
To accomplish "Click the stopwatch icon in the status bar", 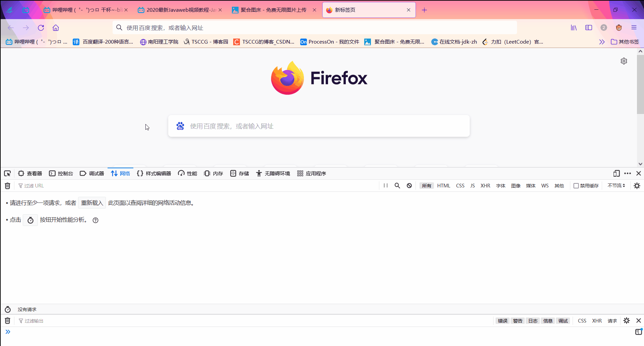I will (x=8, y=309).
